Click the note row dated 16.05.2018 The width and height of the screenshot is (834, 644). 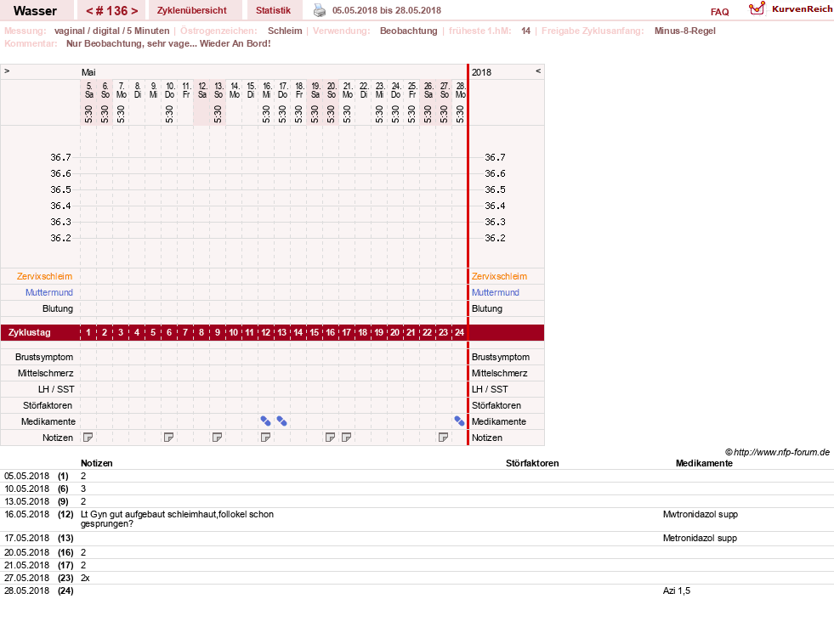(417, 519)
